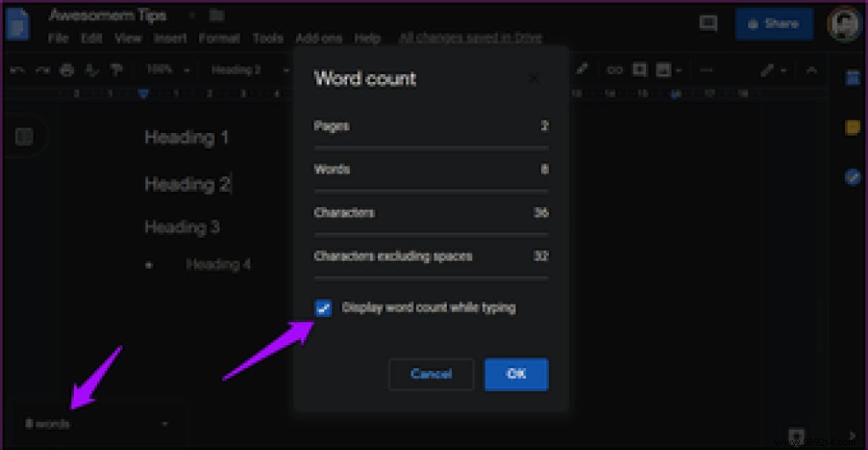Viewport: 868px width, 450px height.
Task: Click the Heading 4 bullet text
Action: 219,264
